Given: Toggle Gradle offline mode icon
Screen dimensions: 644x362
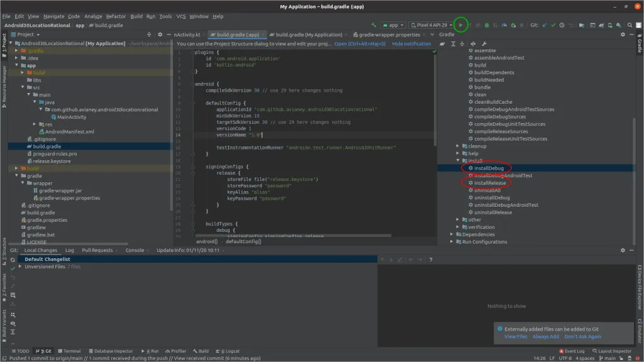Looking at the screenshot, I should 473,43.
